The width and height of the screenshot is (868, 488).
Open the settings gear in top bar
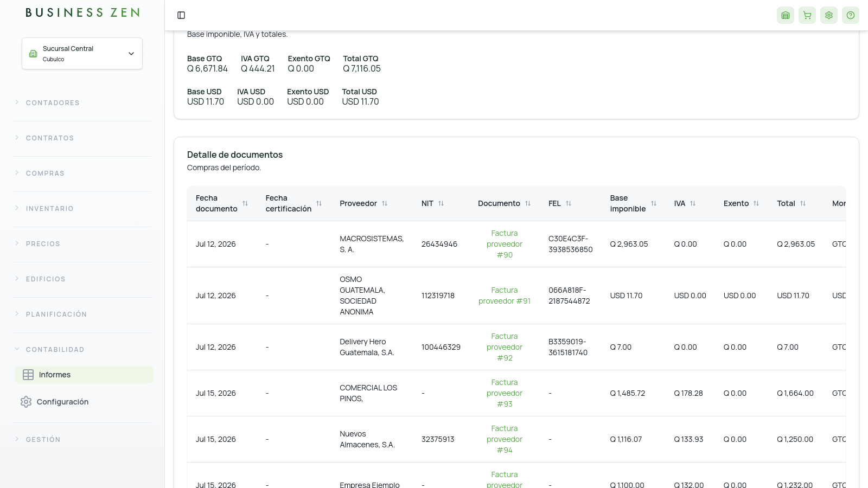click(829, 15)
